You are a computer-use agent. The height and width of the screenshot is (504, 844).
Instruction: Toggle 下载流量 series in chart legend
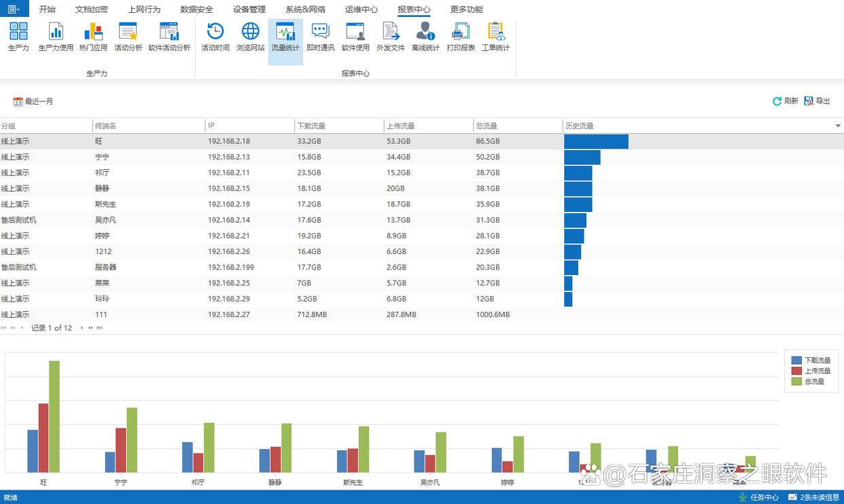point(811,361)
